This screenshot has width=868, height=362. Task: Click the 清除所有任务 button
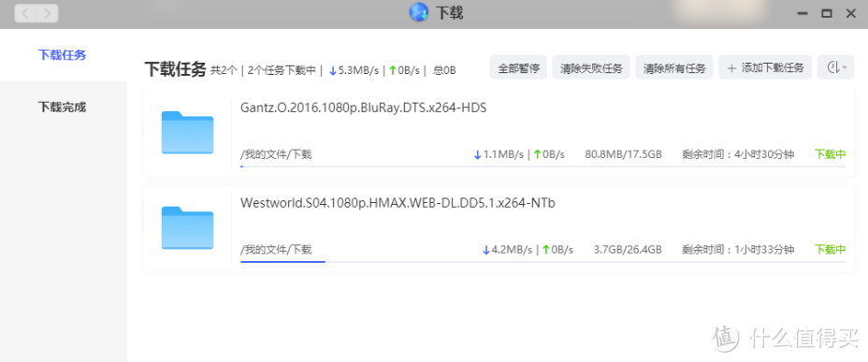click(x=674, y=67)
